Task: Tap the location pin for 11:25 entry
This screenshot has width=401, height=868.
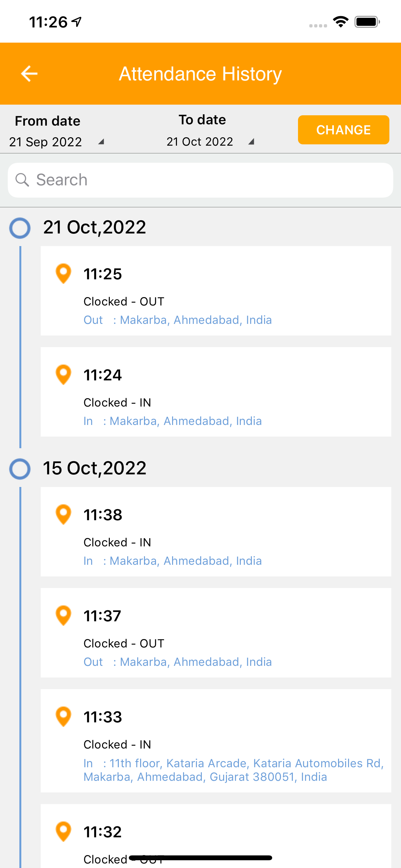Action: point(63,274)
